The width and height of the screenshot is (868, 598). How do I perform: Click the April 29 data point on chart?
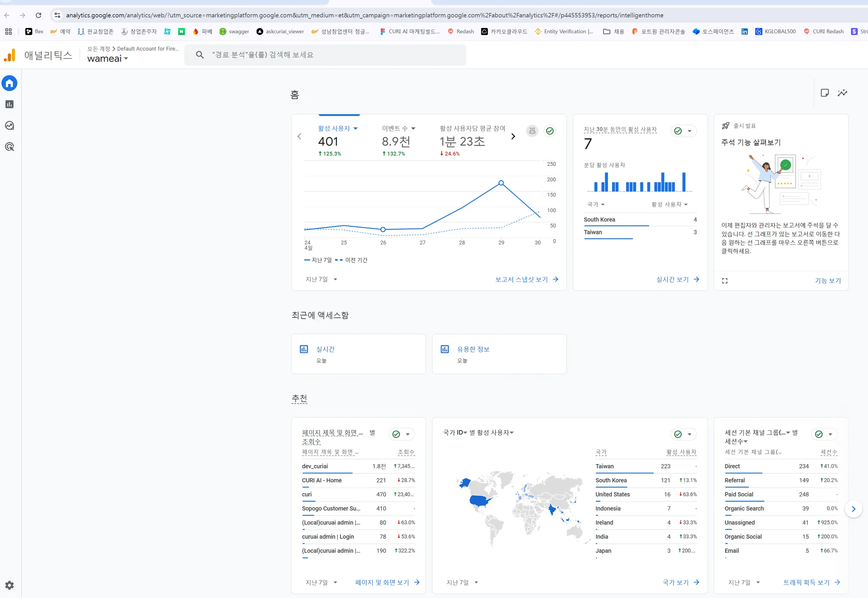(501, 183)
